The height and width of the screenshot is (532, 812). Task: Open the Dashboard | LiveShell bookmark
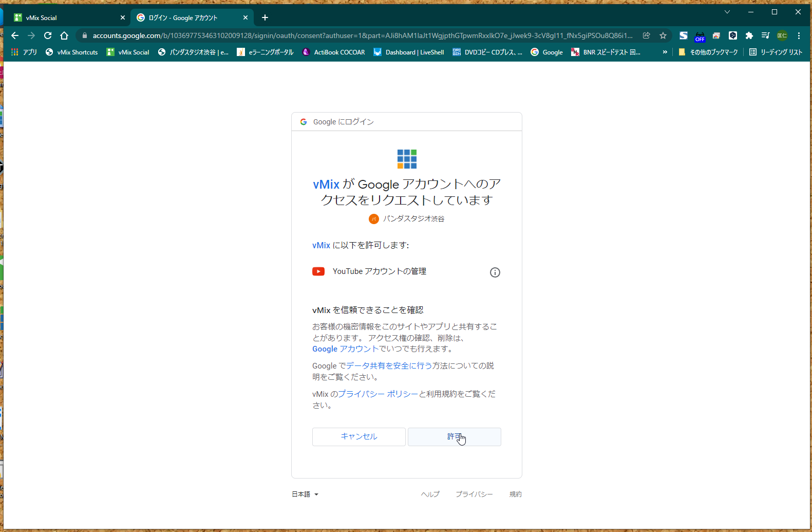click(x=409, y=52)
